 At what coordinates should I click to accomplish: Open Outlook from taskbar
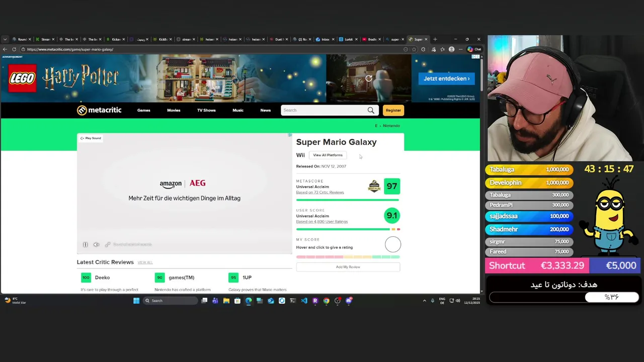tap(271, 301)
